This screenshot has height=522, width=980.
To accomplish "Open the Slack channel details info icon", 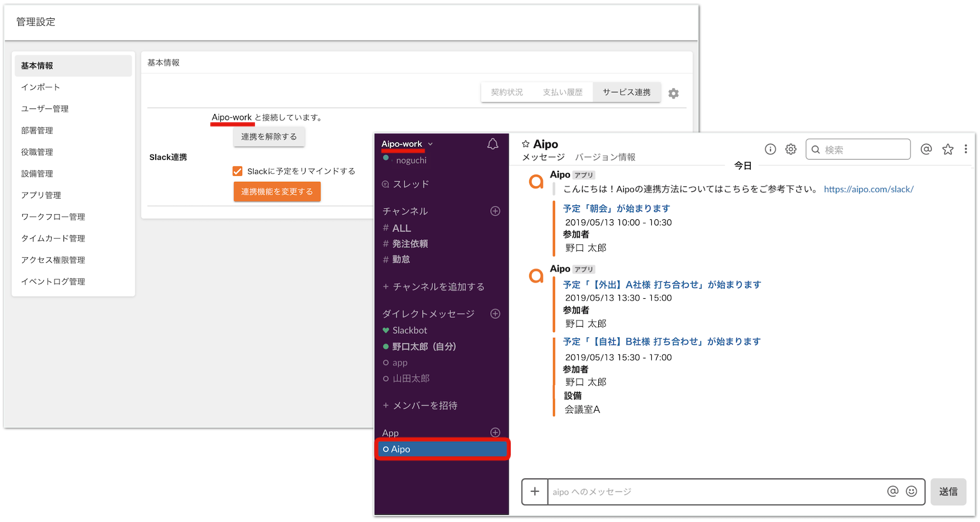I will (x=770, y=149).
